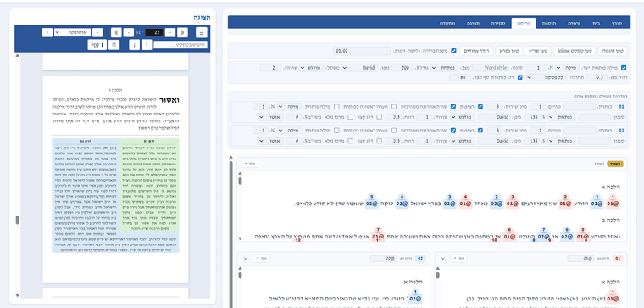
Task: Download the PDF from preview toolbar
Action: pos(97,45)
